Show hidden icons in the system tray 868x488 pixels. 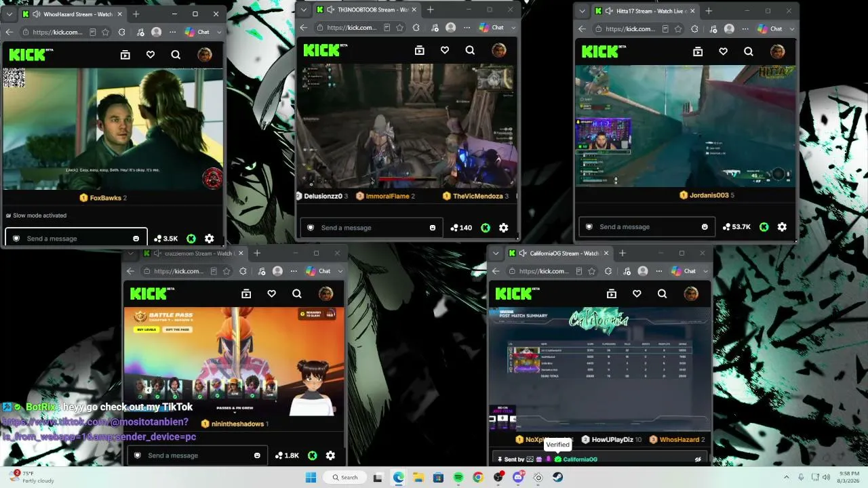[x=787, y=477]
